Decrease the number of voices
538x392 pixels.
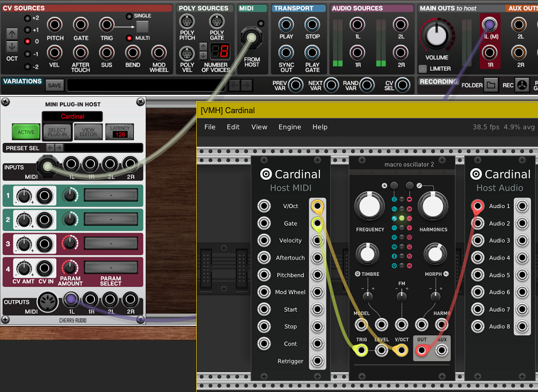coord(203,55)
